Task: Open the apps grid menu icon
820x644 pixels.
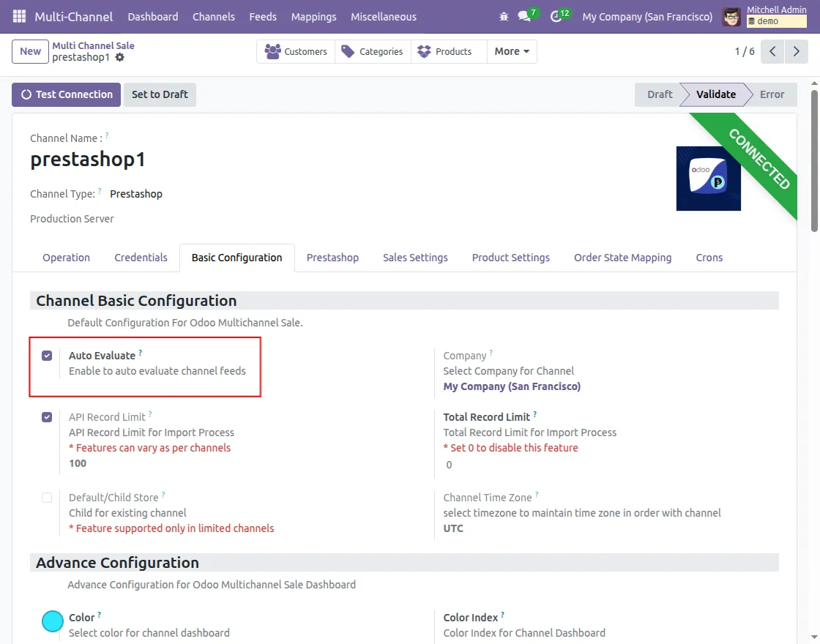Action: 19,16
